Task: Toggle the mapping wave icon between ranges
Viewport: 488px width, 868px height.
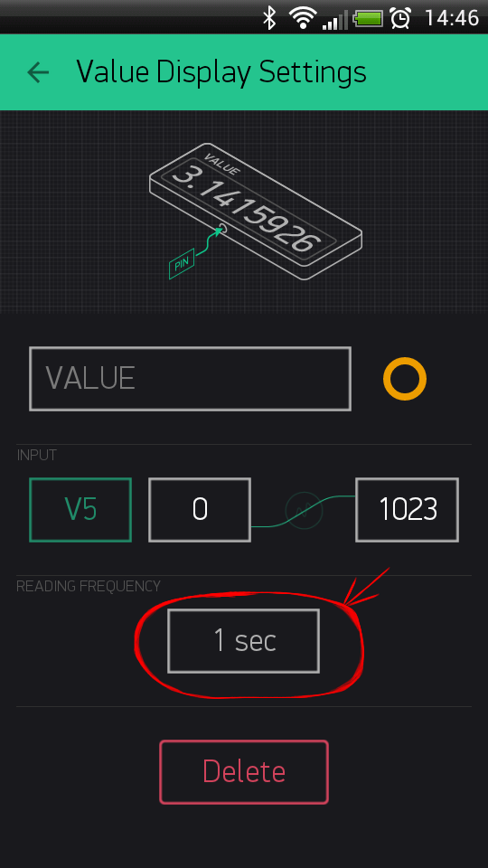Action: pyautogui.click(x=304, y=510)
